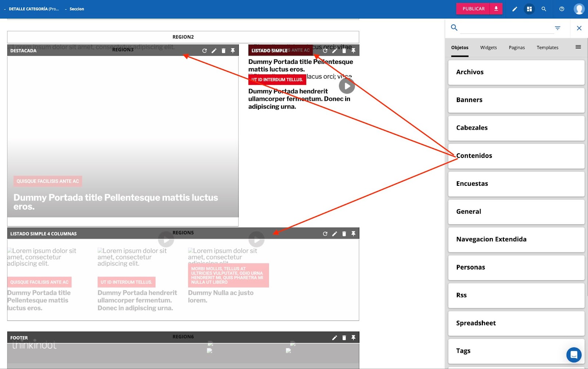Open the chat bubble support widget

coord(574,355)
